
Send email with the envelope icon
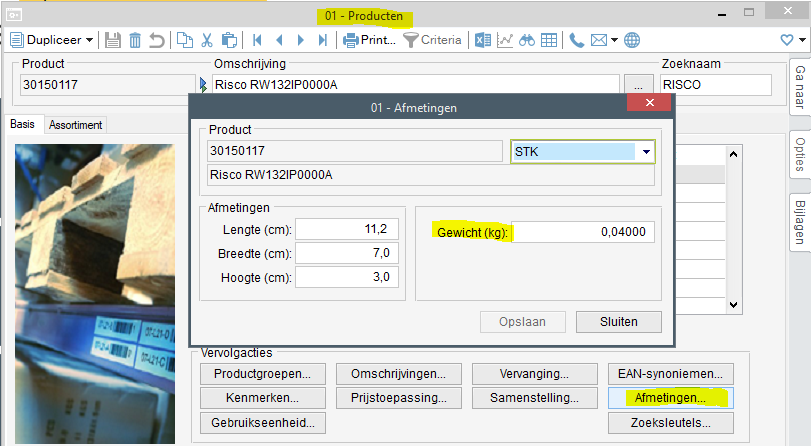point(599,40)
